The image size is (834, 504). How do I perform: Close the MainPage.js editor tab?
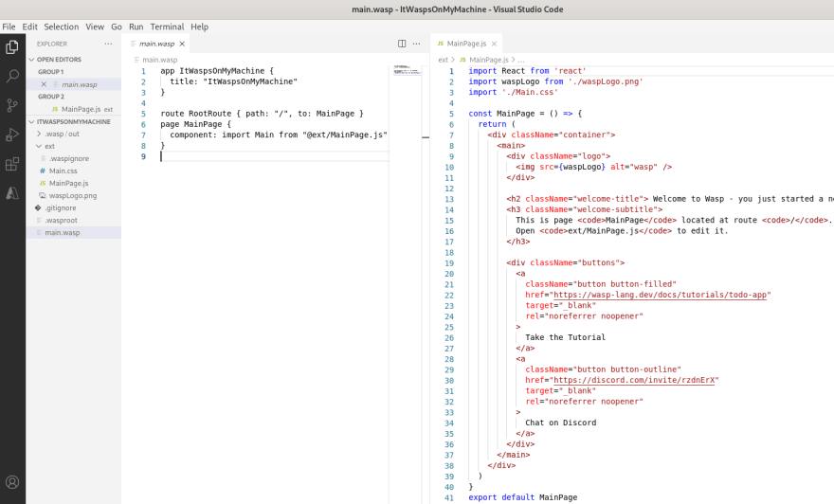point(494,44)
